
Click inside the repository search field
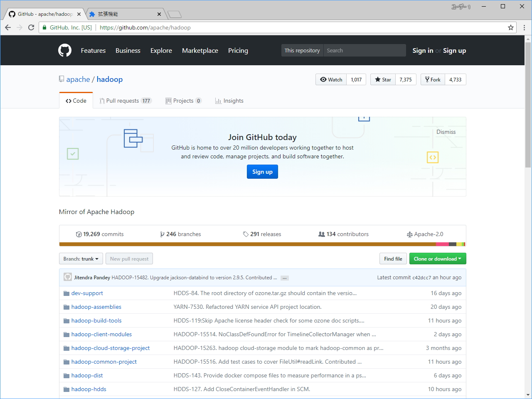(x=365, y=50)
